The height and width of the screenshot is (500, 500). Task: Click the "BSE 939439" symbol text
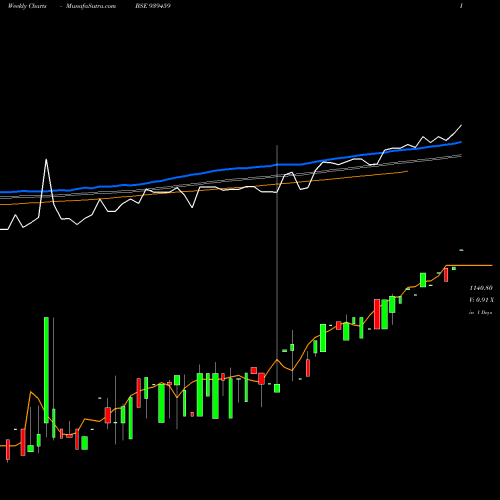tap(153, 6)
